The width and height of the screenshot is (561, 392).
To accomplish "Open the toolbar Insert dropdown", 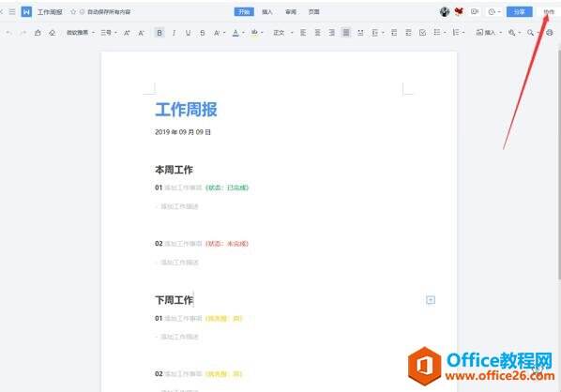I will pyautogui.click(x=489, y=33).
